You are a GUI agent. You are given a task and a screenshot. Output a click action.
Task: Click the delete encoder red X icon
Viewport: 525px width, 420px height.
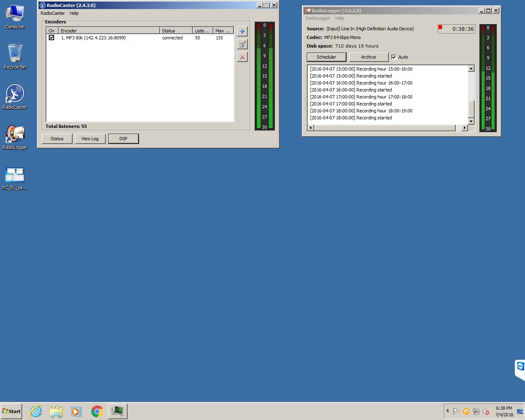pos(242,57)
